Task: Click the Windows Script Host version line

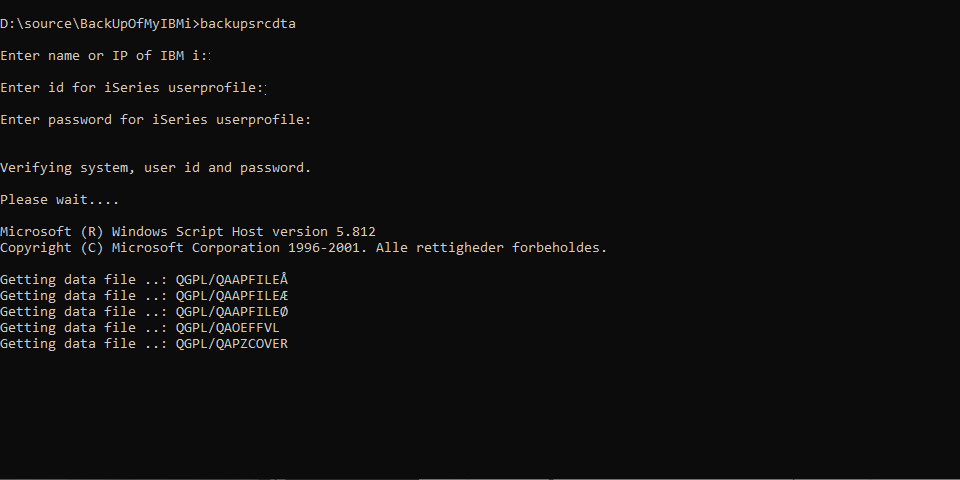Action: 188,231
